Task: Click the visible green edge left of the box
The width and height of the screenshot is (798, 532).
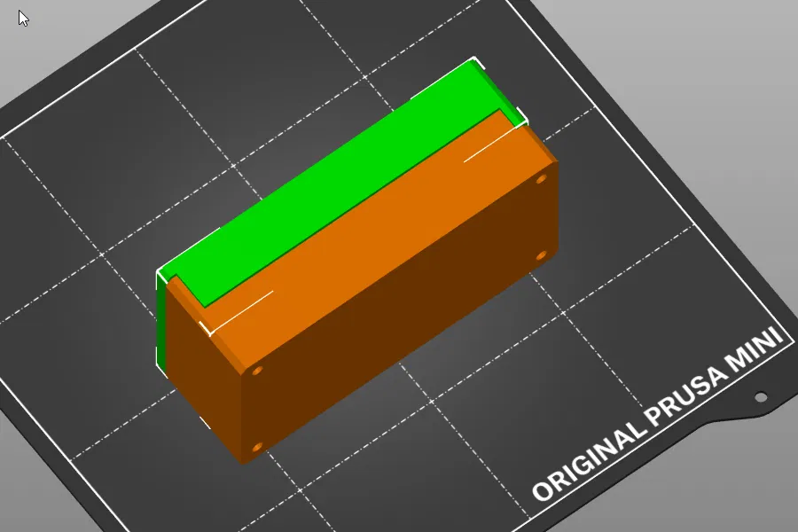Action: (x=163, y=319)
